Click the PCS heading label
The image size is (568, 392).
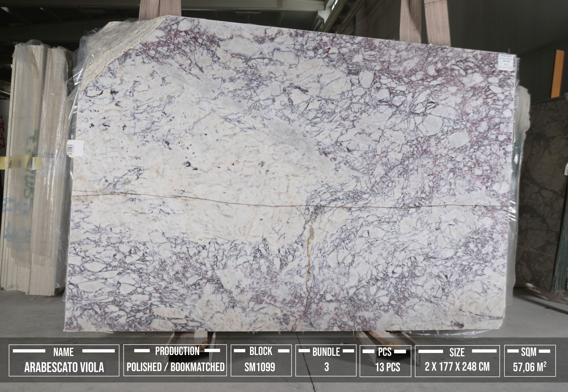point(385,352)
